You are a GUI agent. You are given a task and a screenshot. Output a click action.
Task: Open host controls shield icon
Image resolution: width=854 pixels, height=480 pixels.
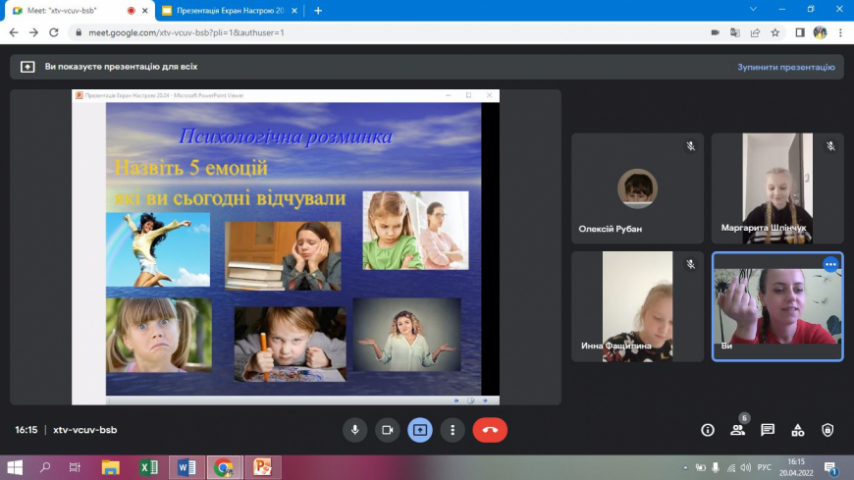[x=827, y=430]
